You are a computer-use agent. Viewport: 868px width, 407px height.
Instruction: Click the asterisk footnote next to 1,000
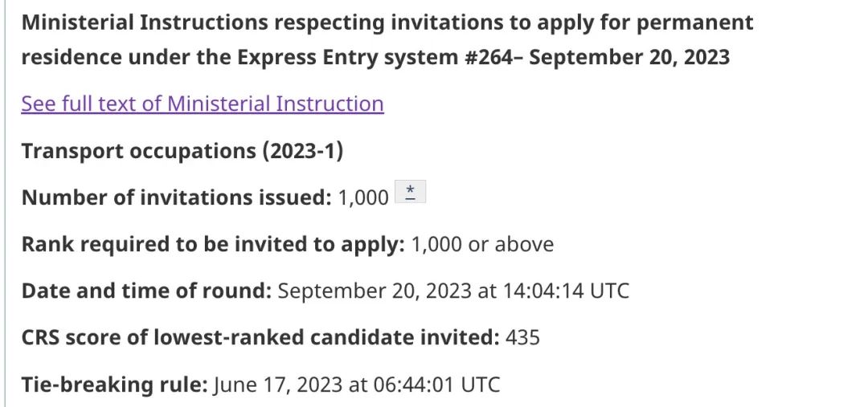pos(410,192)
